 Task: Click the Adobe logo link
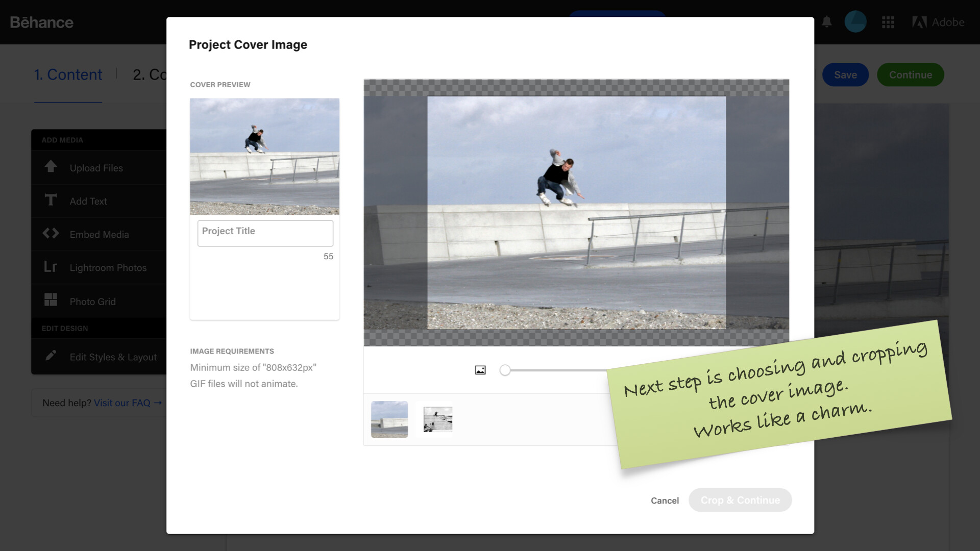click(x=938, y=22)
